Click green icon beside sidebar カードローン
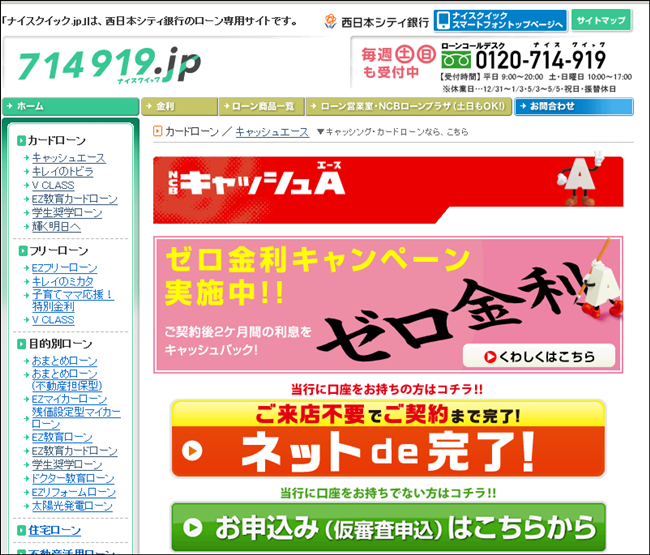The image size is (650, 555). tap(21, 141)
